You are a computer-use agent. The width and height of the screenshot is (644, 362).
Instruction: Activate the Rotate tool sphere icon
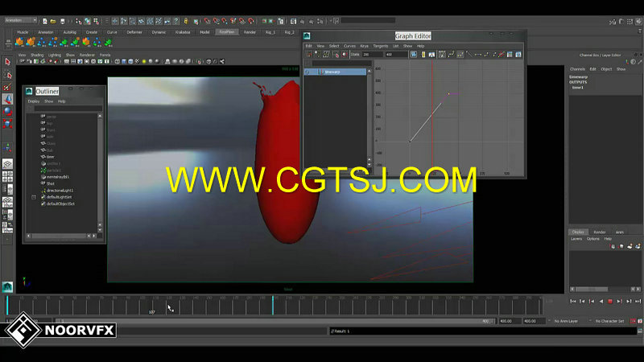[7, 111]
